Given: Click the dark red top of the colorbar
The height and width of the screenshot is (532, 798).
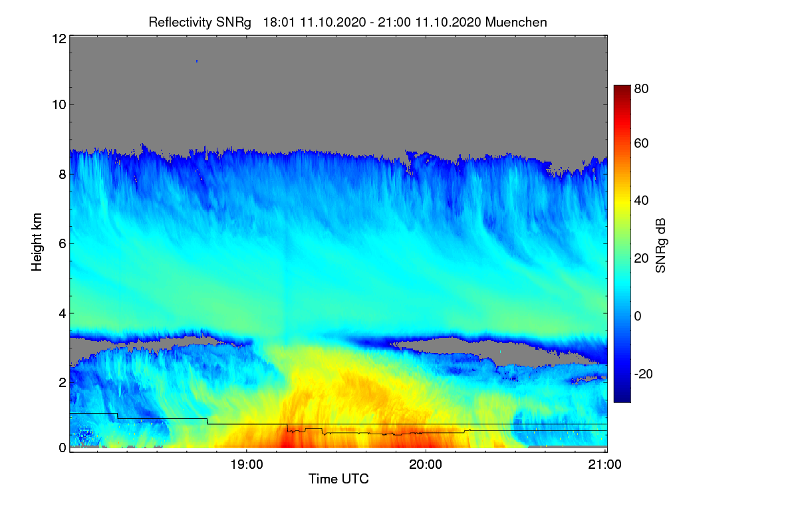Looking at the screenshot, I should (621, 90).
